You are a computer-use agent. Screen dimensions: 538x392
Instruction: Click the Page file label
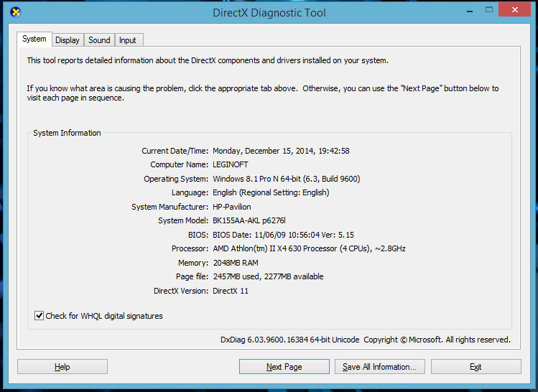(x=192, y=276)
